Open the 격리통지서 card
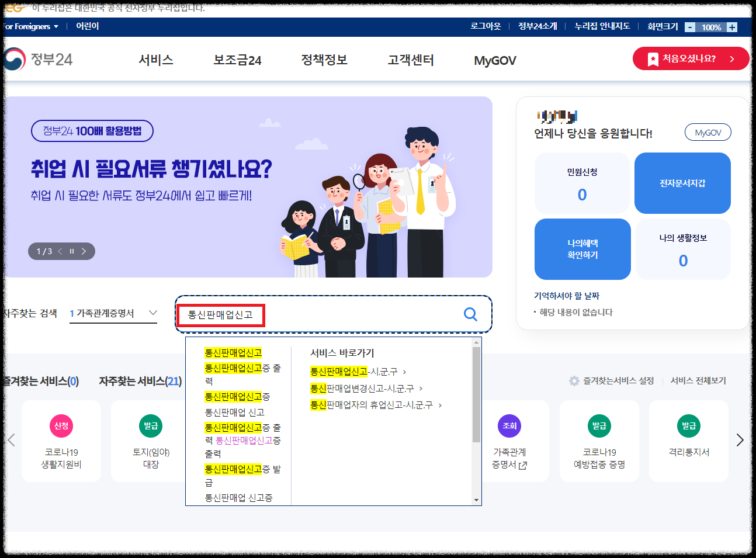 pos(689,441)
